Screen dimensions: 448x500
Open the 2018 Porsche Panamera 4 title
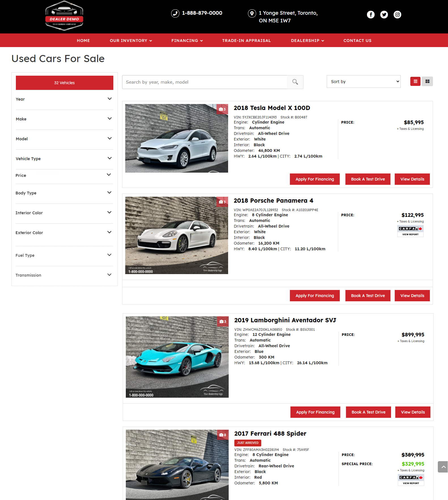273,201
